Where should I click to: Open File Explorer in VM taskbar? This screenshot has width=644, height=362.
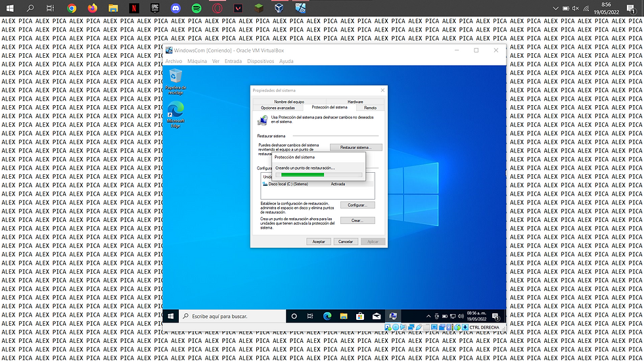[x=343, y=316]
